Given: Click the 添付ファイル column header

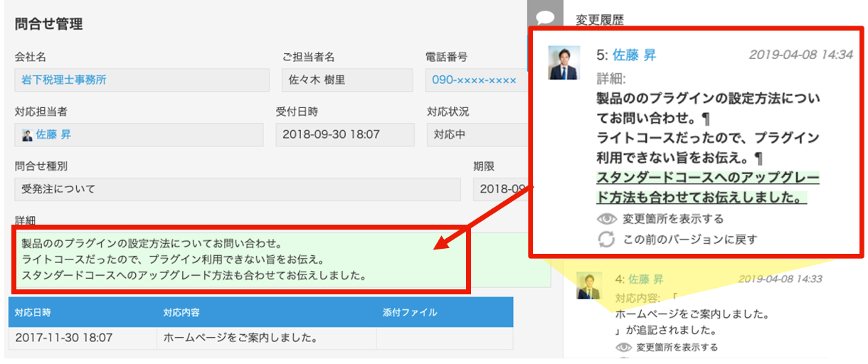Looking at the screenshot, I should pyautogui.click(x=409, y=312).
